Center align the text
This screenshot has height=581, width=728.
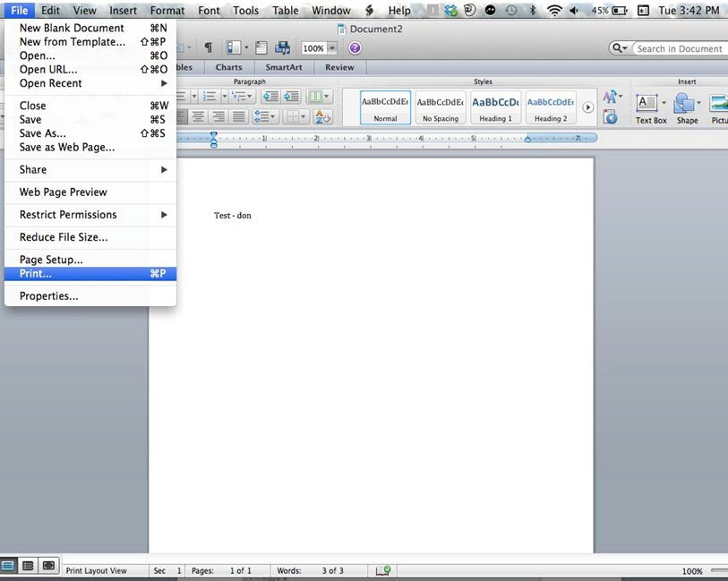[x=198, y=116]
